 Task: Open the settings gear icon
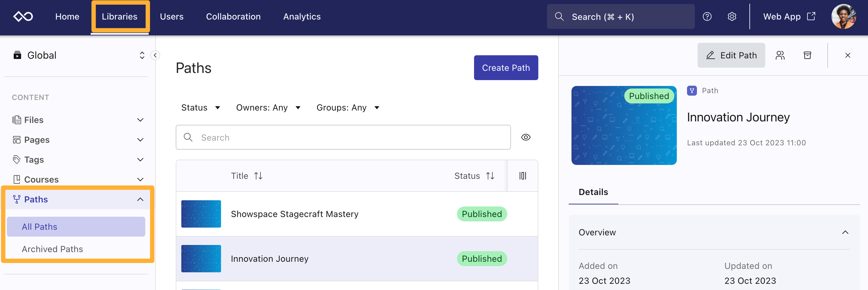click(731, 16)
